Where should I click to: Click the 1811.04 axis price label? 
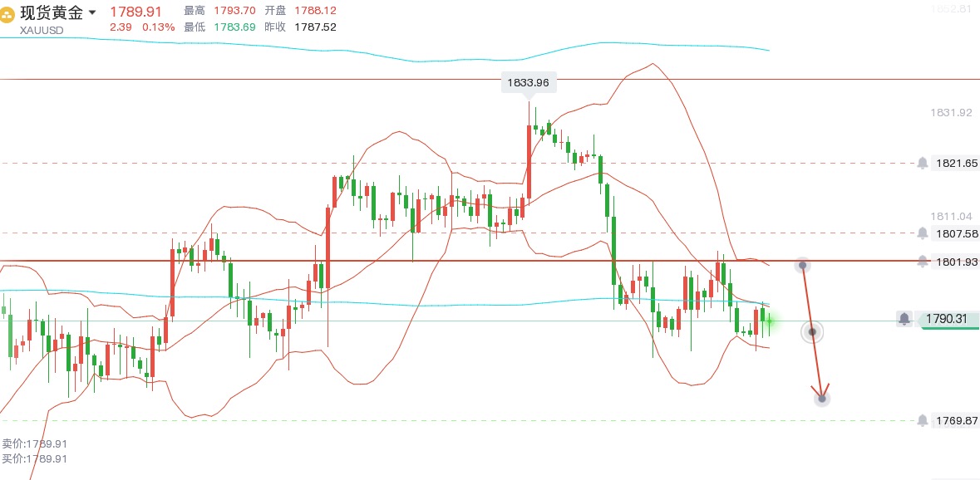[951, 217]
